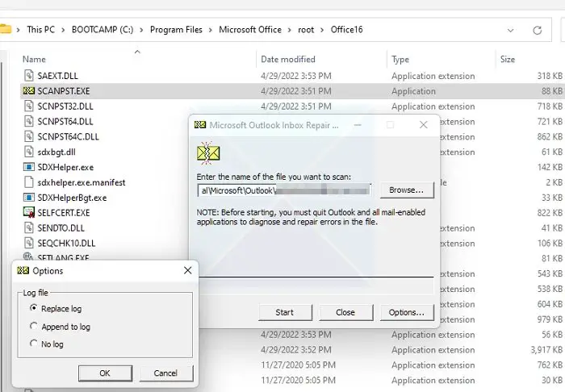565x392 pixels.
Task: Click the 822 KB size cell
Action: click(550, 213)
